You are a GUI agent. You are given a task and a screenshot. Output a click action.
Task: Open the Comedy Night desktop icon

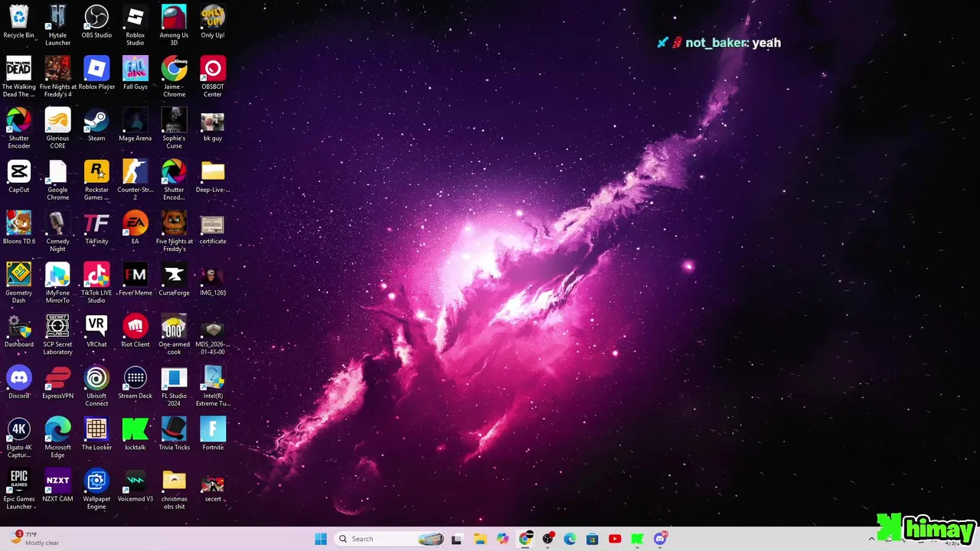click(57, 230)
